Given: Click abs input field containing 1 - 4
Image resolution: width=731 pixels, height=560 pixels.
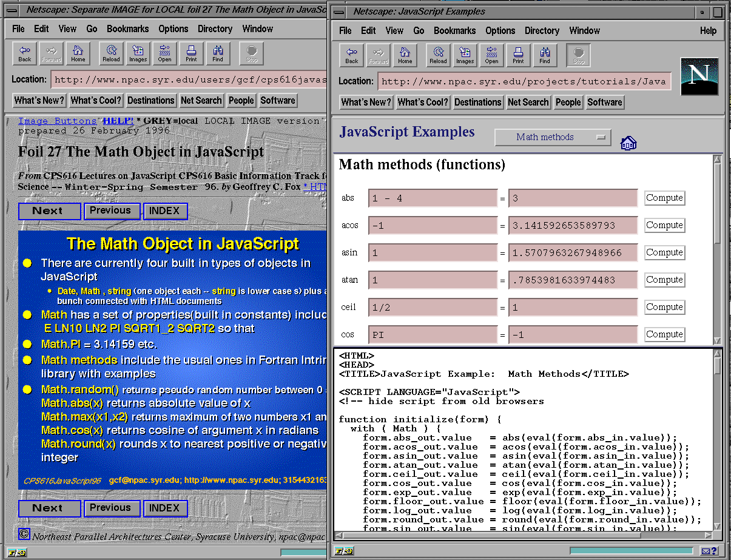Looking at the screenshot, I should [433, 198].
